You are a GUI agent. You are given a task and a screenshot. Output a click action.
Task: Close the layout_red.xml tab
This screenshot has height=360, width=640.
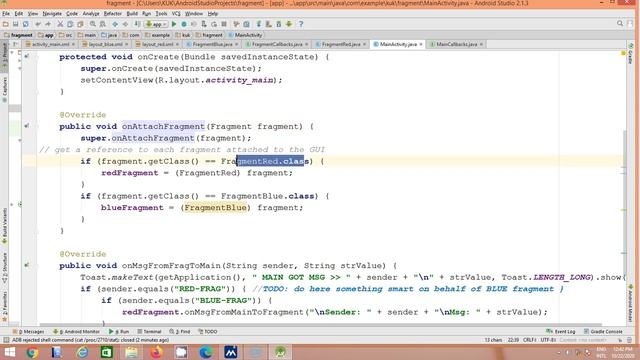pyautogui.click(x=177, y=44)
